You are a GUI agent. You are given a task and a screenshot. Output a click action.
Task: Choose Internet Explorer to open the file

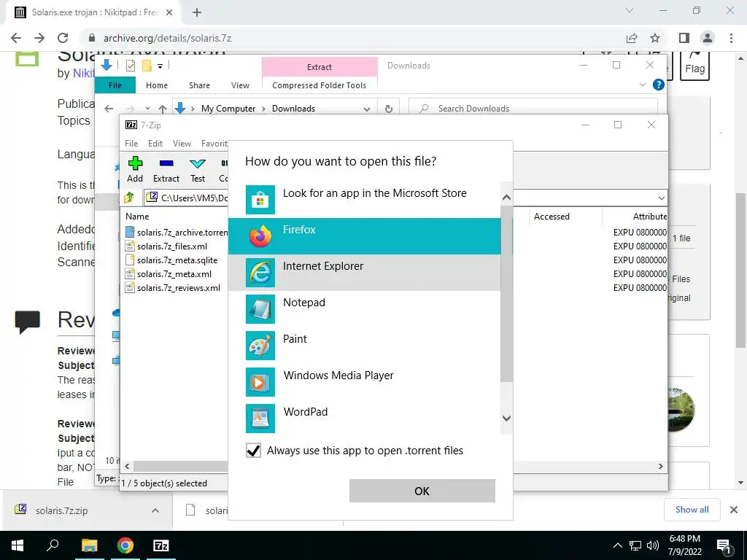[x=365, y=273]
